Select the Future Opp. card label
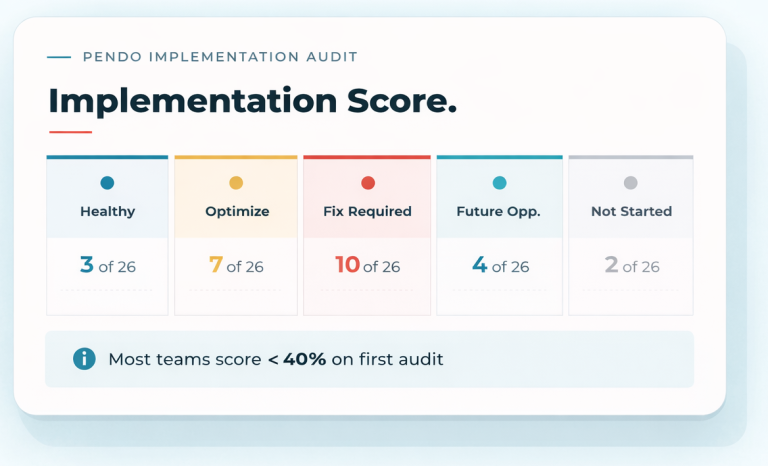Viewport: 768px width, 466px height. pyautogui.click(x=499, y=212)
